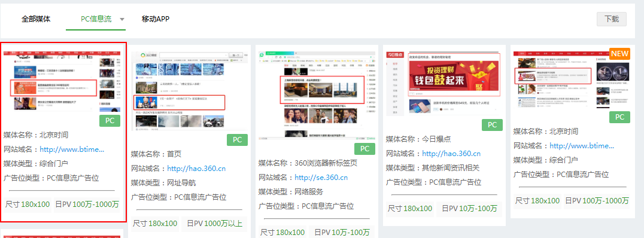Click the text 媒体名称：首页
The width and height of the screenshot is (644, 238).
click(156, 154)
